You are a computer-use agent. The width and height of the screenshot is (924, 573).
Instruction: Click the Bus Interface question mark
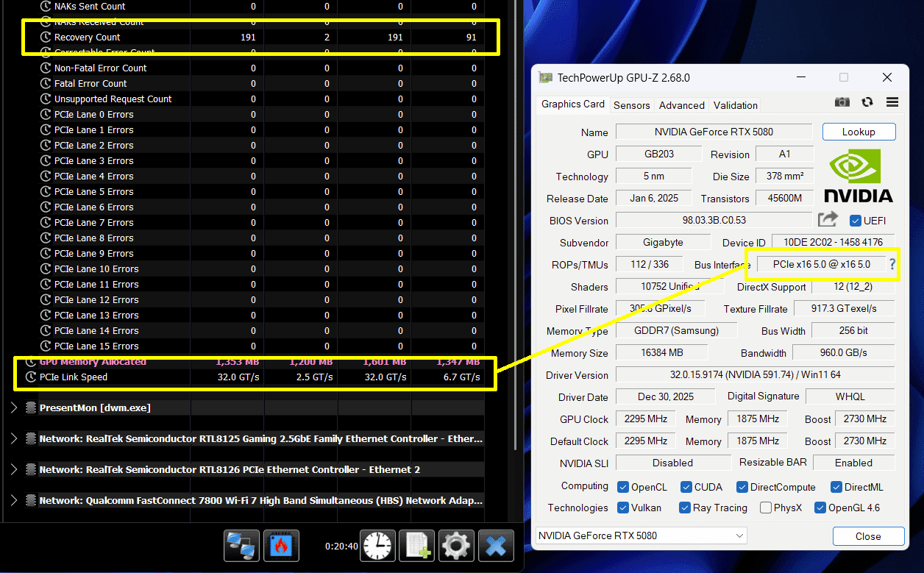892,264
